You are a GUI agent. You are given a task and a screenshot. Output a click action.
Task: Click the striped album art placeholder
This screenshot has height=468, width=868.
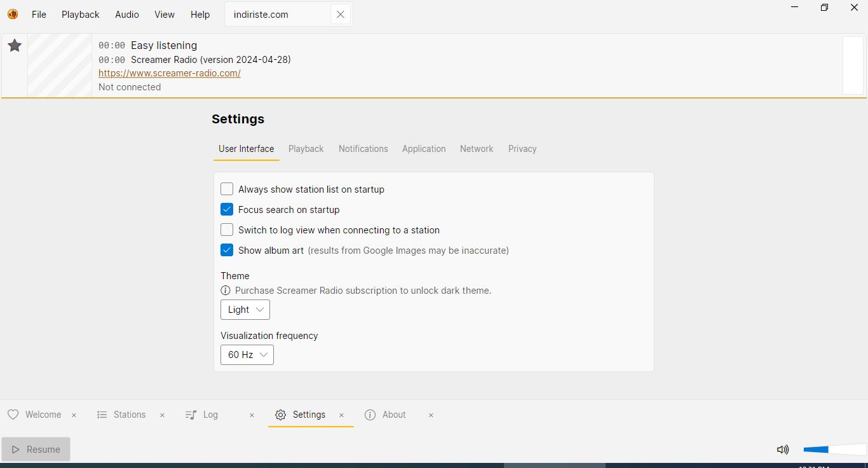point(60,65)
